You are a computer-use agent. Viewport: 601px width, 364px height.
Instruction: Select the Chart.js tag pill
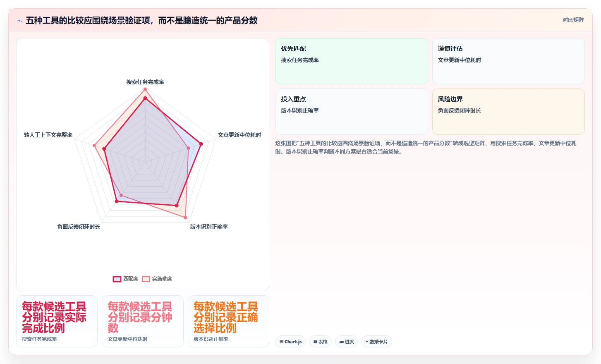[x=290, y=342]
